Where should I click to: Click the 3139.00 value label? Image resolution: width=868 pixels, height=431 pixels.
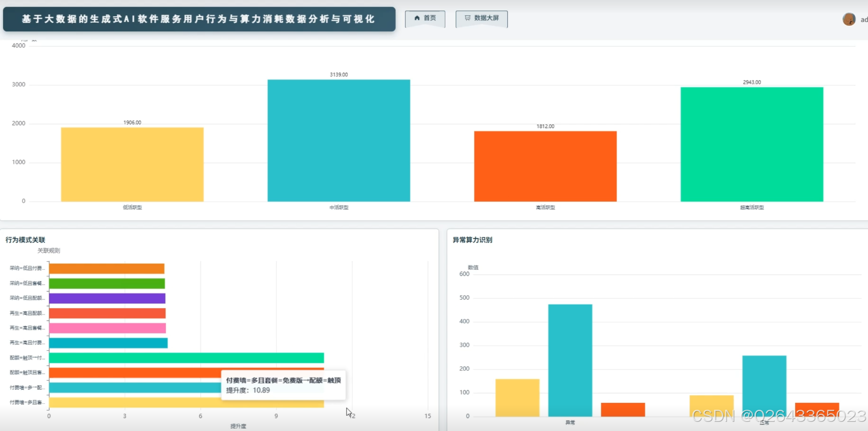click(x=339, y=75)
